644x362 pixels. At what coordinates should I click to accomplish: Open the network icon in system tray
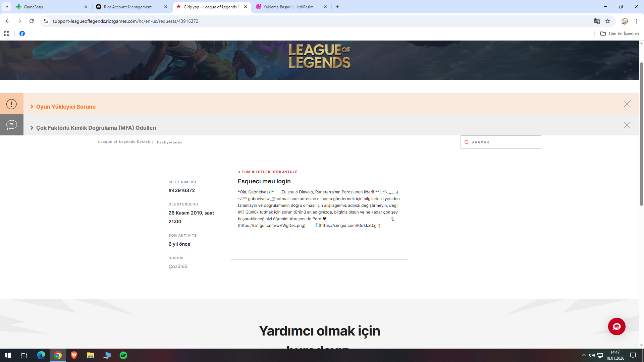click(600, 355)
